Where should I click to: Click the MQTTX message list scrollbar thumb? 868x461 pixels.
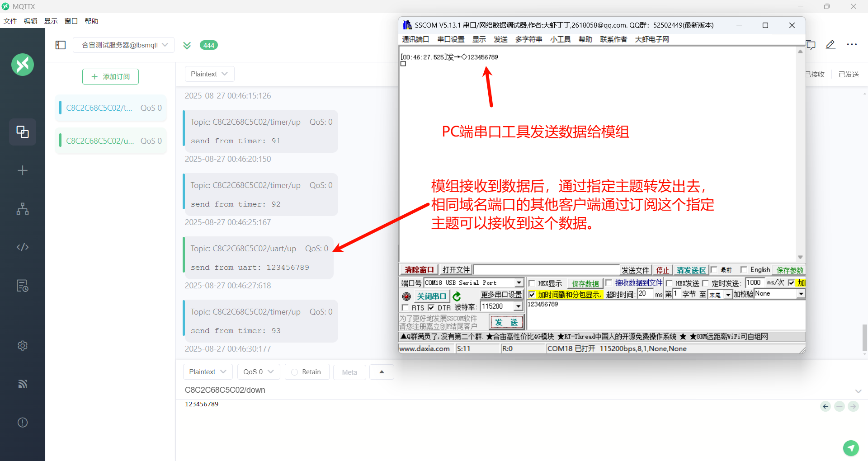(x=864, y=338)
